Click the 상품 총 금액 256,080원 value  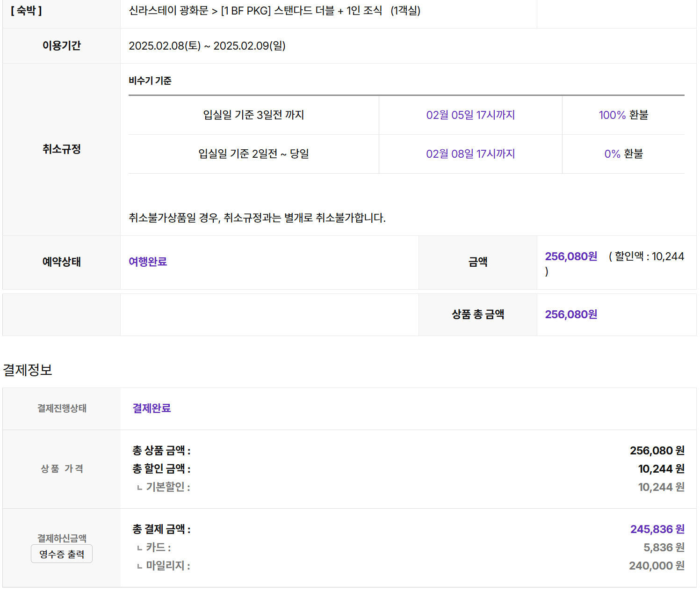[571, 314]
